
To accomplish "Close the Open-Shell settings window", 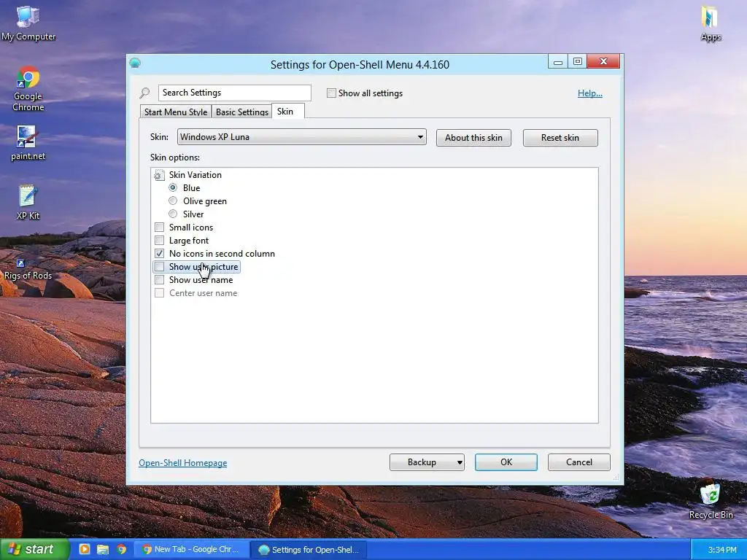I will point(603,61).
